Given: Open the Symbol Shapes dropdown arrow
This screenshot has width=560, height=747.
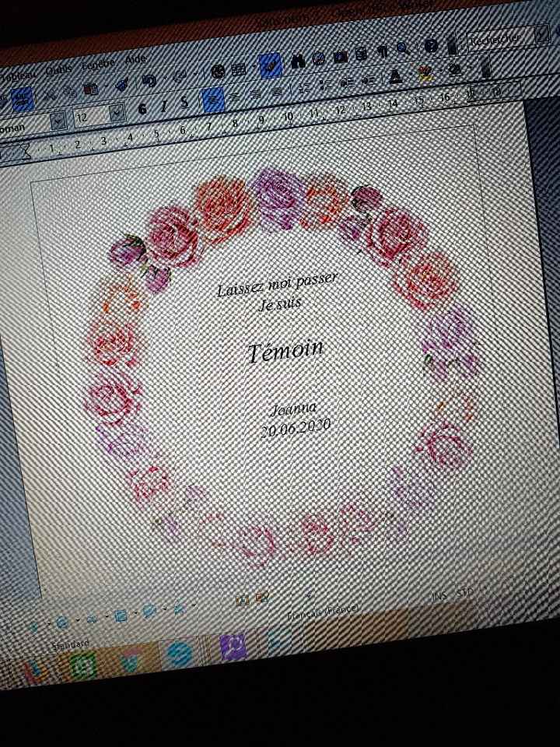Looking at the screenshot, I should point(77,621).
